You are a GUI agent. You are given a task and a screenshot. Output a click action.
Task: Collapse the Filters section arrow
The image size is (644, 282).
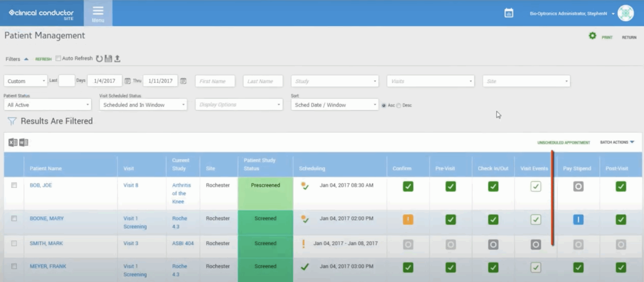coord(26,59)
